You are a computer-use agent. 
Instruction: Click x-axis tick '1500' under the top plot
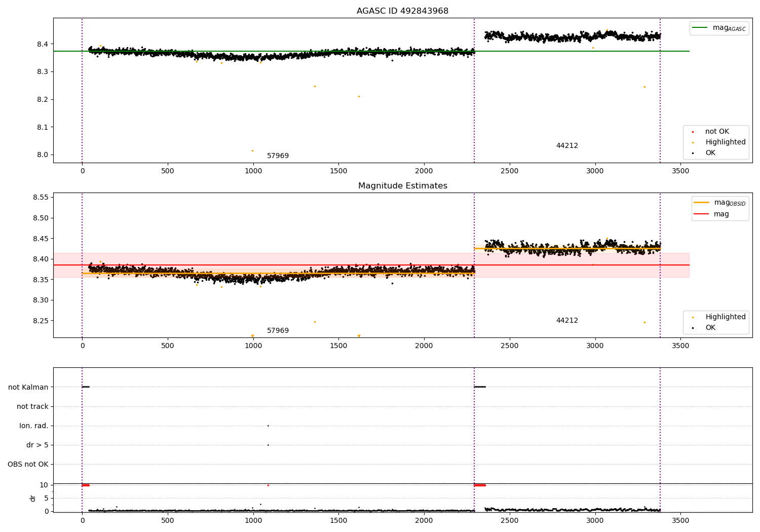tap(338, 171)
